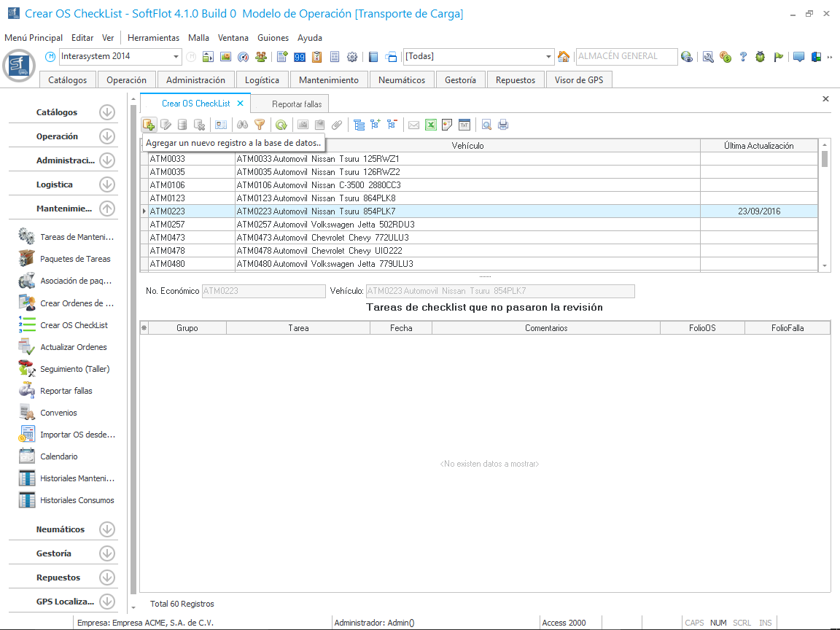This screenshot has height=630, width=840.
Task: Open the [Todas] combo box dropdown
Action: click(x=549, y=57)
